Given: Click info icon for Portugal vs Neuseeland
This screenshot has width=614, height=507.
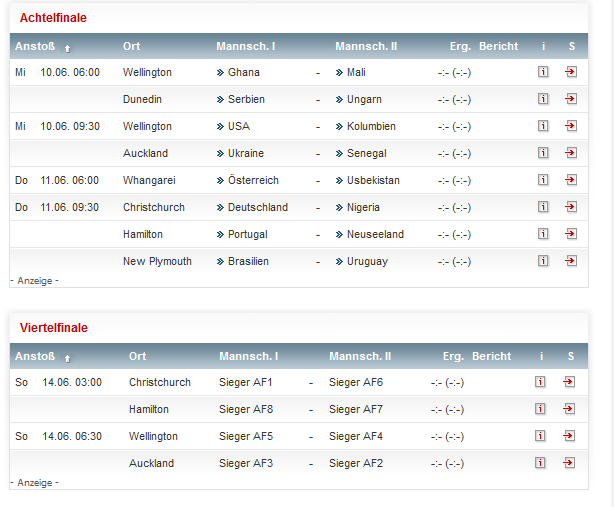Looking at the screenshot, I should [x=543, y=234].
